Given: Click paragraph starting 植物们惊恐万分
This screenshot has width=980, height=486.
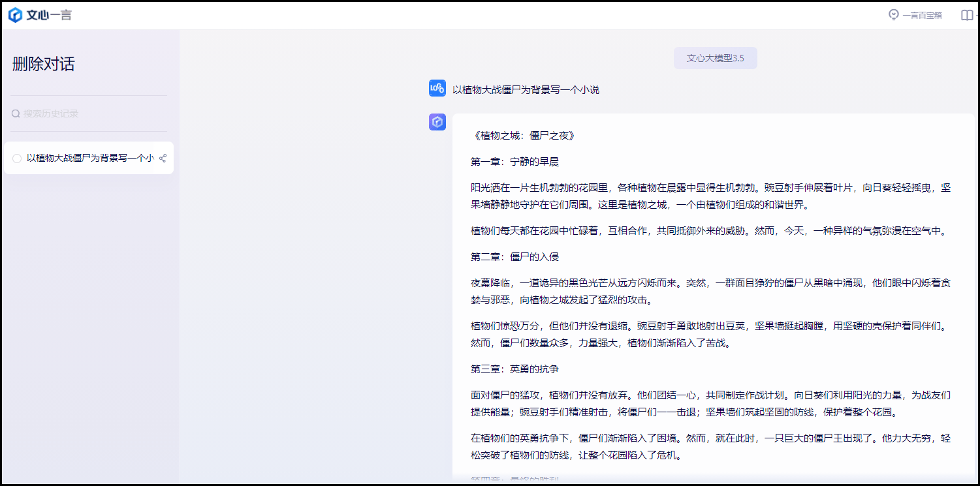Looking at the screenshot, I should 708,333.
